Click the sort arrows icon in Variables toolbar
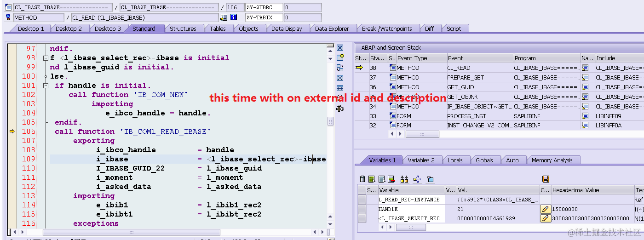This screenshot has height=240, width=644. [404, 179]
